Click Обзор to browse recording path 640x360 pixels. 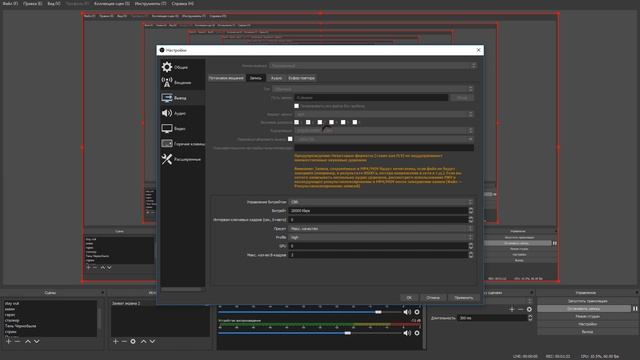coord(462,98)
